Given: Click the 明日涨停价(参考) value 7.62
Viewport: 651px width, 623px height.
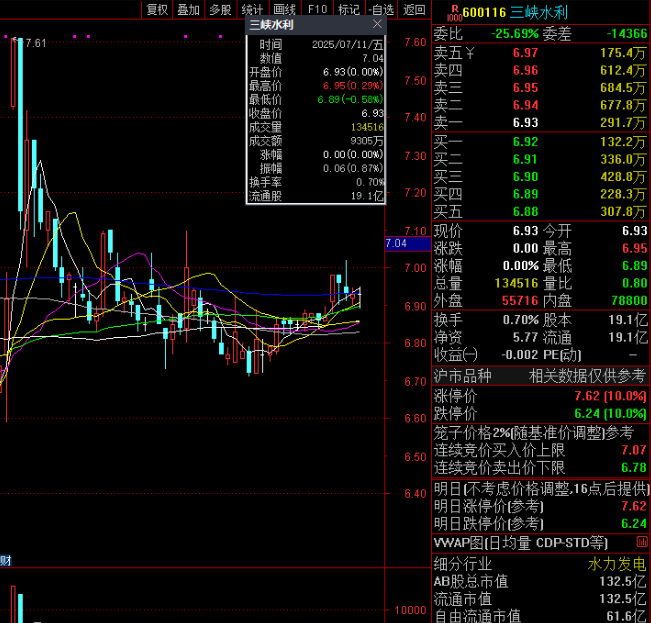Looking at the screenshot, I should point(634,506).
